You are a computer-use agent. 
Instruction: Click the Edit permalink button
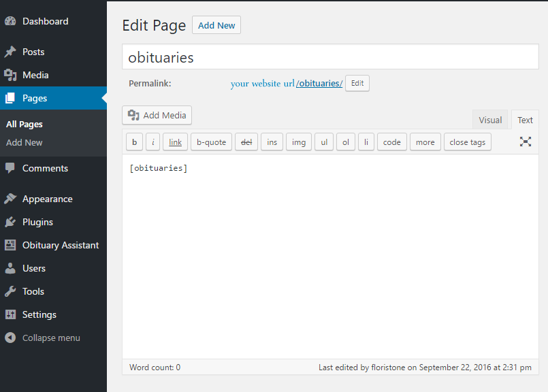(357, 83)
